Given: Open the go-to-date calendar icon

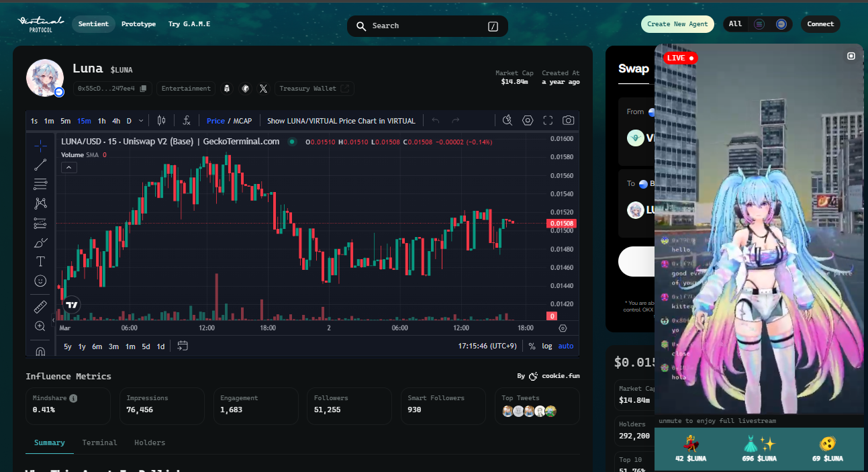Looking at the screenshot, I should click(x=183, y=346).
